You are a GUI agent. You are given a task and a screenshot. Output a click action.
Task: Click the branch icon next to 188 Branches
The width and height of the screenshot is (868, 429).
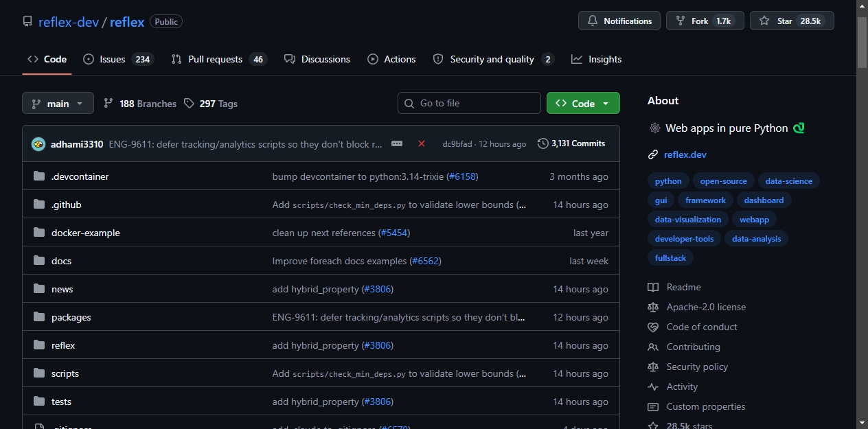pyautogui.click(x=108, y=104)
